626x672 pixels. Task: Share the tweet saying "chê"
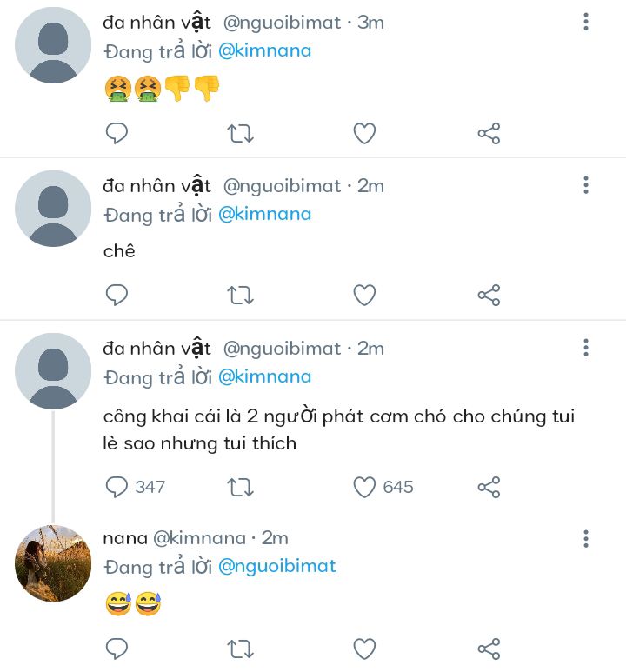pyautogui.click(x=489, y=296)
